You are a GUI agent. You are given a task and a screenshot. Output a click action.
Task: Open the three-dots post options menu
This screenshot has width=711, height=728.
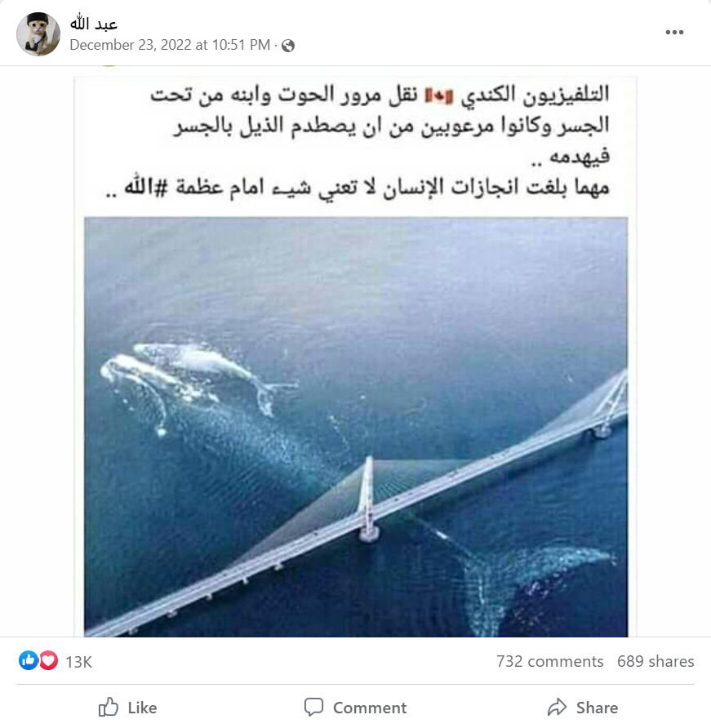(674, 32)
